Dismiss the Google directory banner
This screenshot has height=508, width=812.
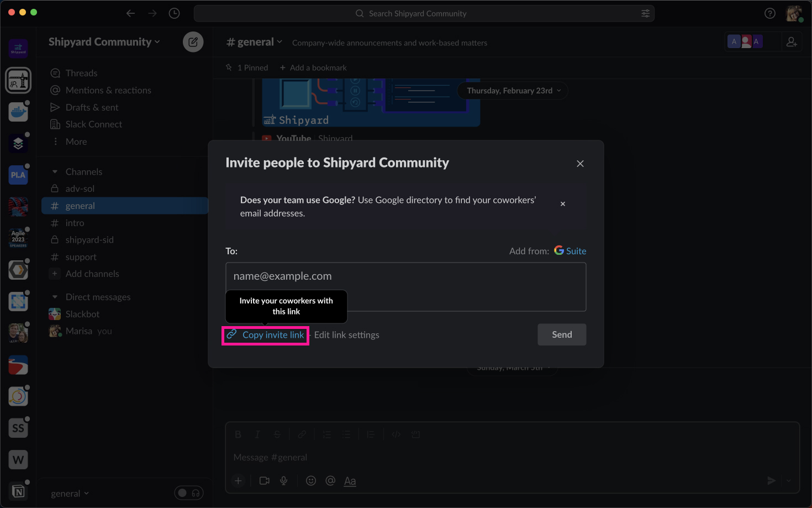[562, 204]
